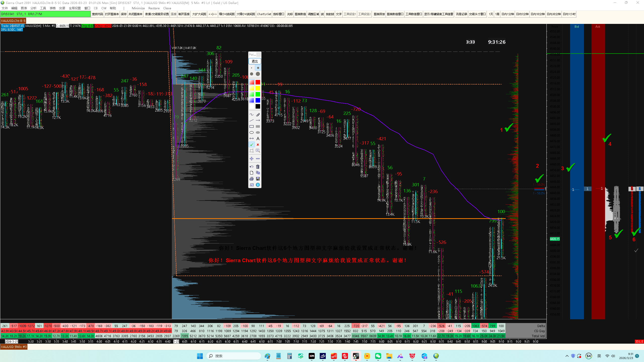Select the zoom magnifier tool
This screenshot has width=644, height=362.
pos(258,151)
